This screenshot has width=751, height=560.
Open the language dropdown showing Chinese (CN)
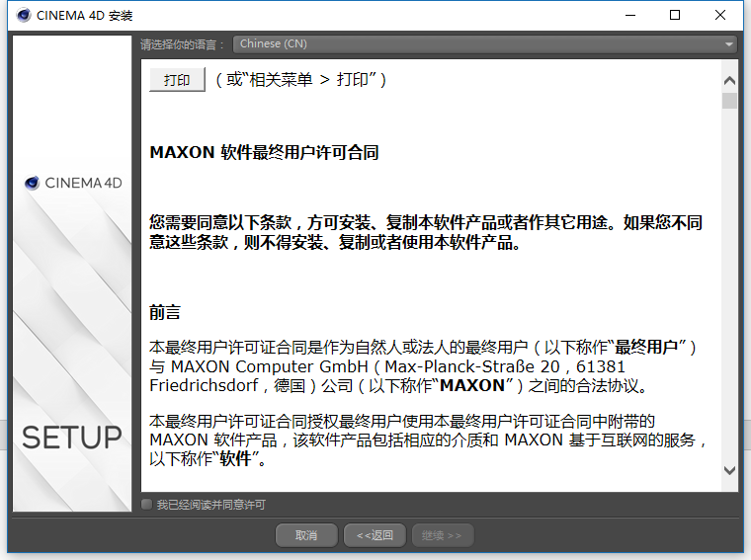tap(485, 44)
